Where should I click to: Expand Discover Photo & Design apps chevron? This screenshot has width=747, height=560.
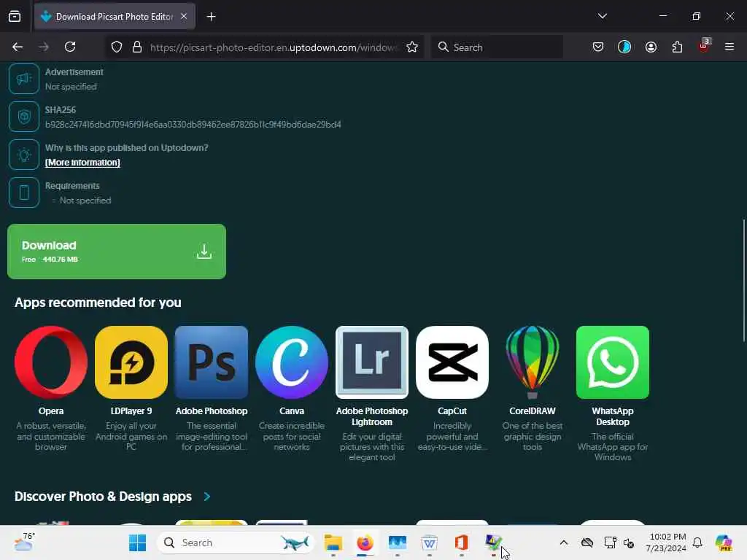206,496
